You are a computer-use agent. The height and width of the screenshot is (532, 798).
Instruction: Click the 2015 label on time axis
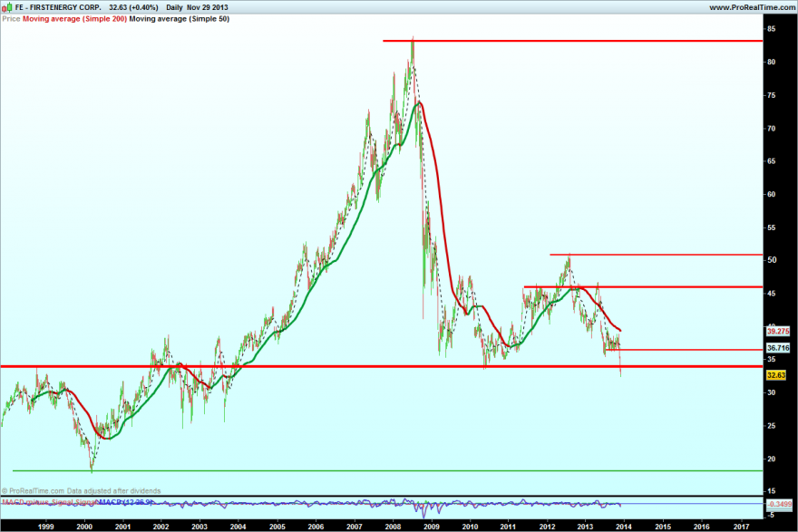pyautogui.click(x=663, y=527)
